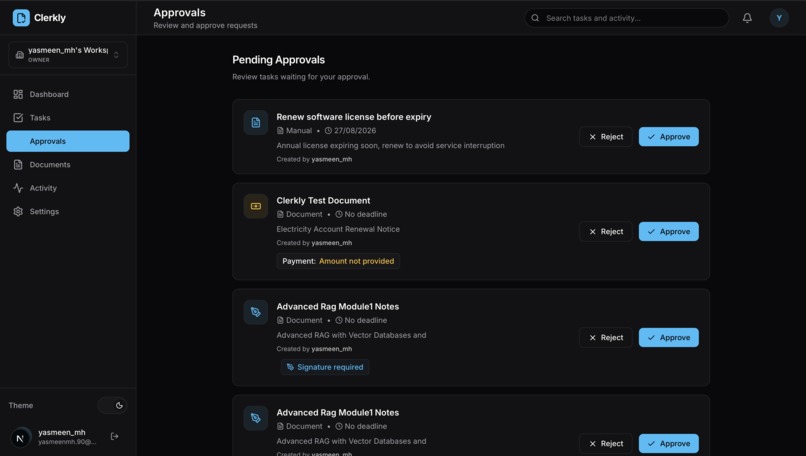Click the search magnifier icon

pyautogui.click(x=535, y=18)
